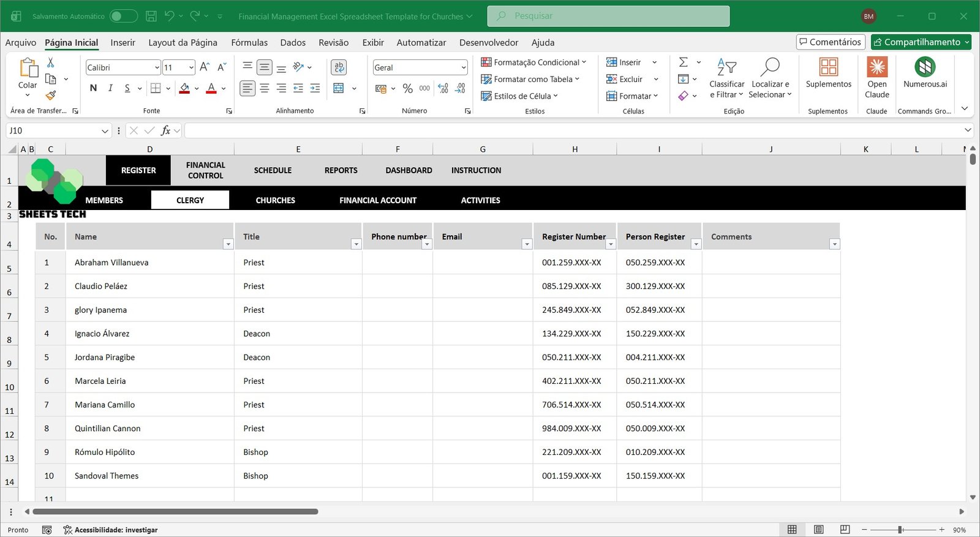Viewport: 980px width, 537px height.
Task: Click the Format Painter brush icon
Action: coord(51,95)
